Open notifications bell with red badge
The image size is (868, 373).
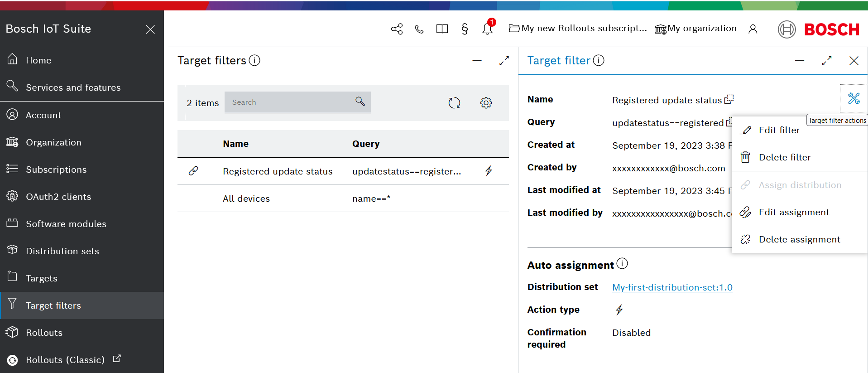(x=487, y=29)
